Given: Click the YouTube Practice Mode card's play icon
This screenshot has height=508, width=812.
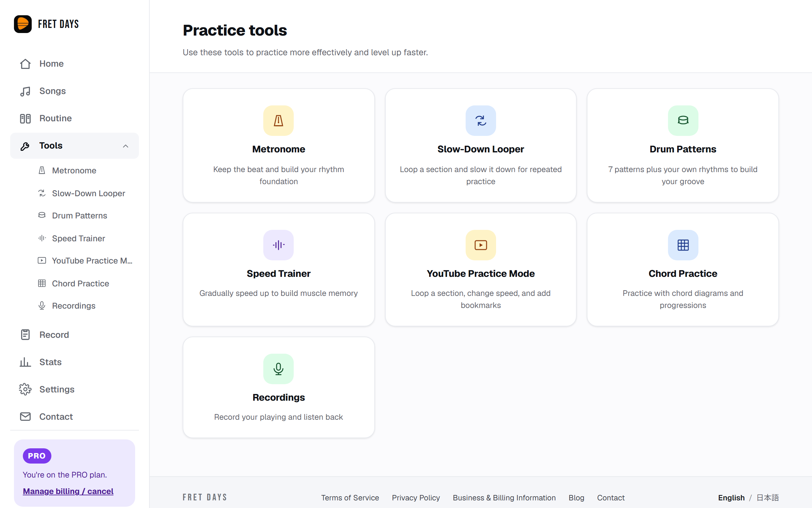Looking at the screenshot, I should 481,245.
